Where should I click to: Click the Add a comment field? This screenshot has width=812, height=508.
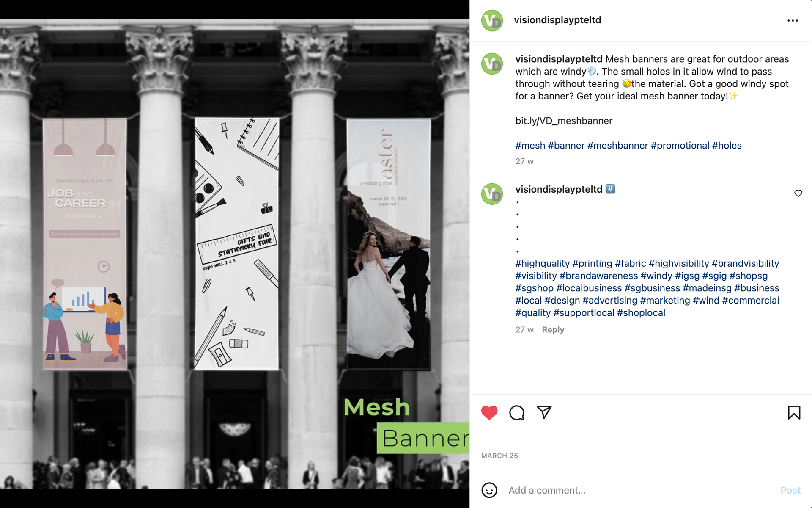pos(639,490)
